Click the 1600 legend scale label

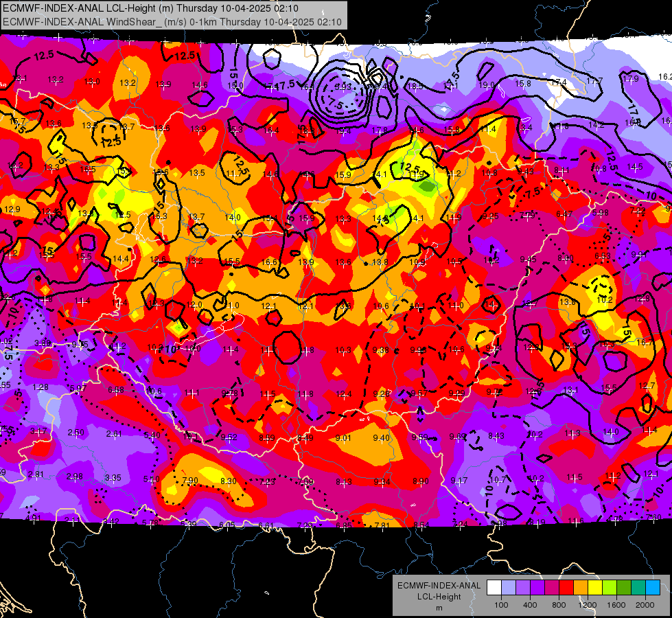tap(616, 605)
